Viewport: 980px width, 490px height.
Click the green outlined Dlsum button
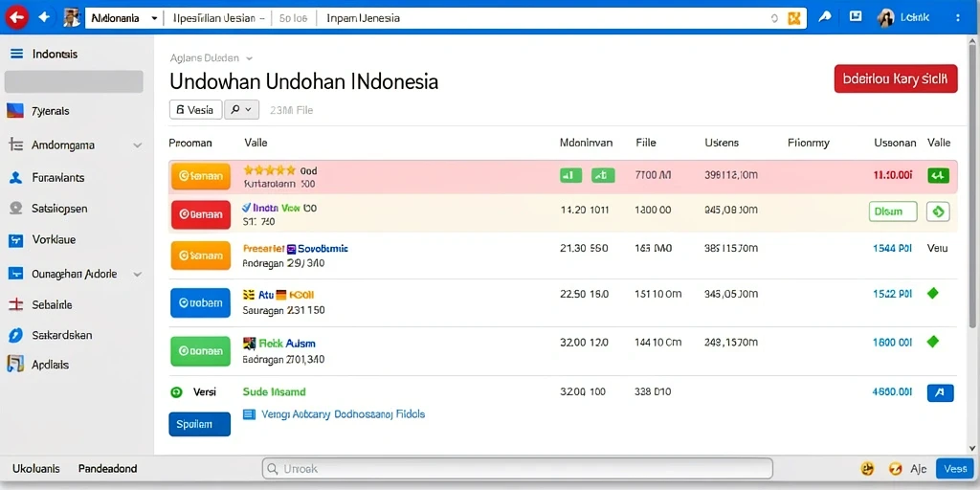[x=893, y=212]
